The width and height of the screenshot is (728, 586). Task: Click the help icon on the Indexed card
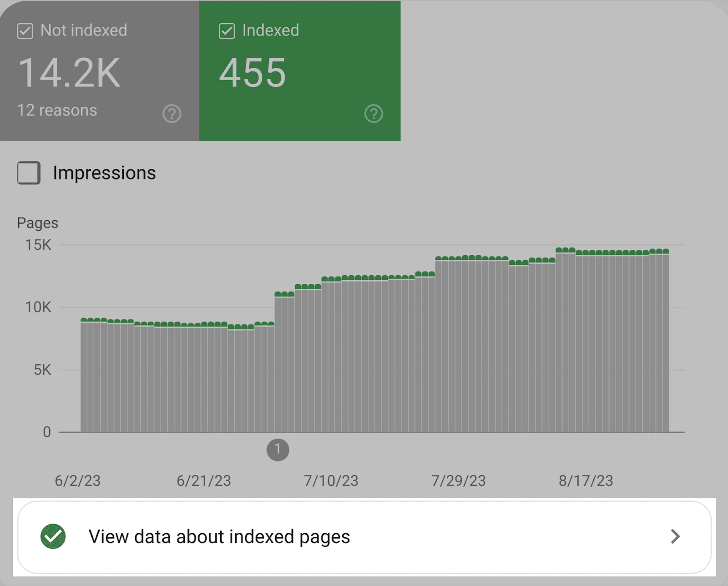pos(374,113)
